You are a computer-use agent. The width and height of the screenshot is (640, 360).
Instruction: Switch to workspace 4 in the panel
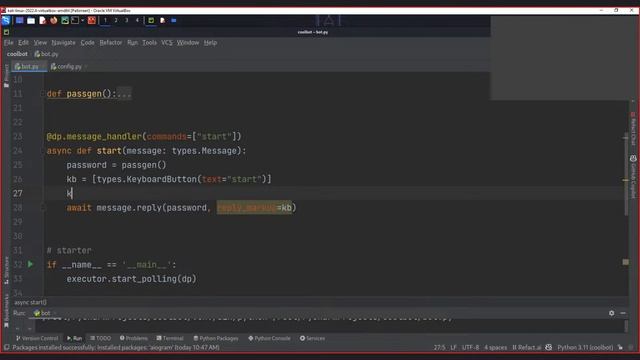coord(137,20)
